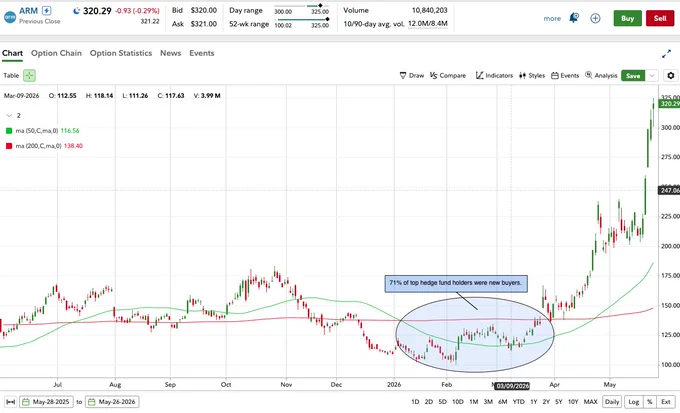The height and width of the screenshot is (413, 680).
Task: Open the Indicators menu
Action: coord(494,75)
